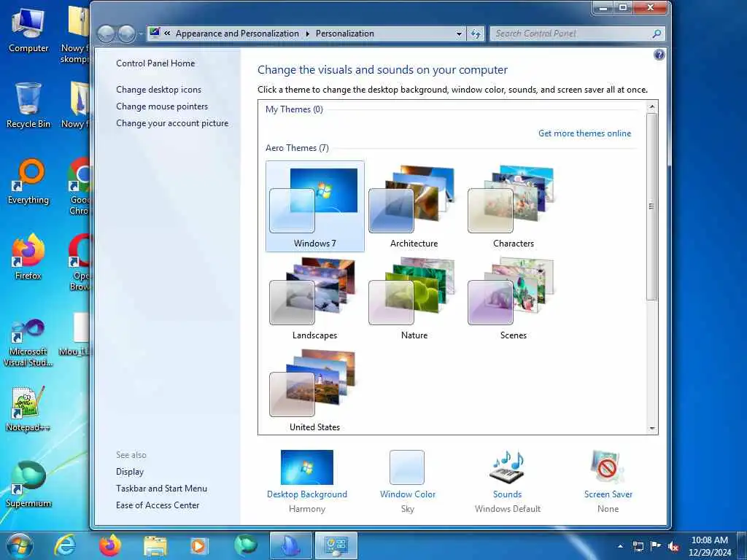Image resolution: width=747 pixels, height=560 pixels.
Task: Click the theme list scroll up arrow
Action: [x=652, y=106]
